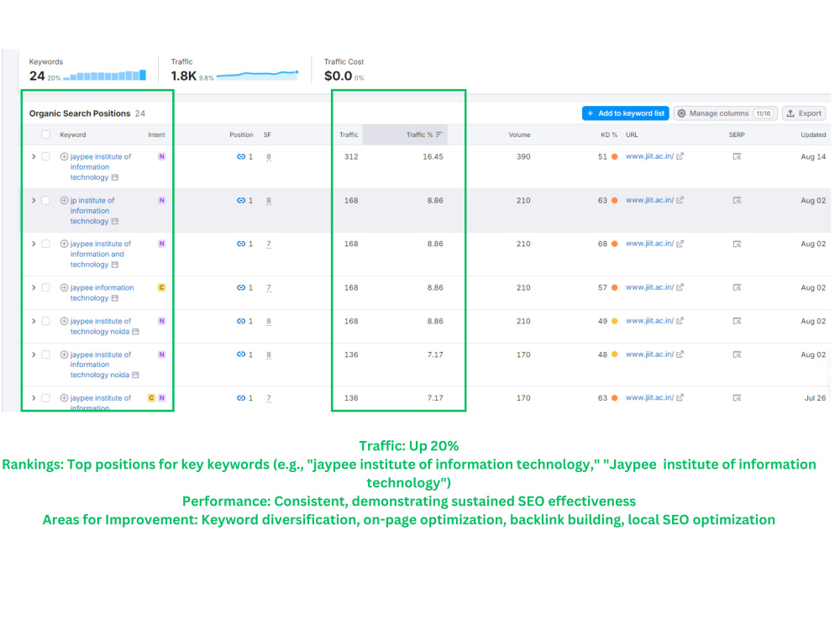This screenshot has width=840, height=630.
Task: Click position link icon in jp institute row
Action: point(241,201)
